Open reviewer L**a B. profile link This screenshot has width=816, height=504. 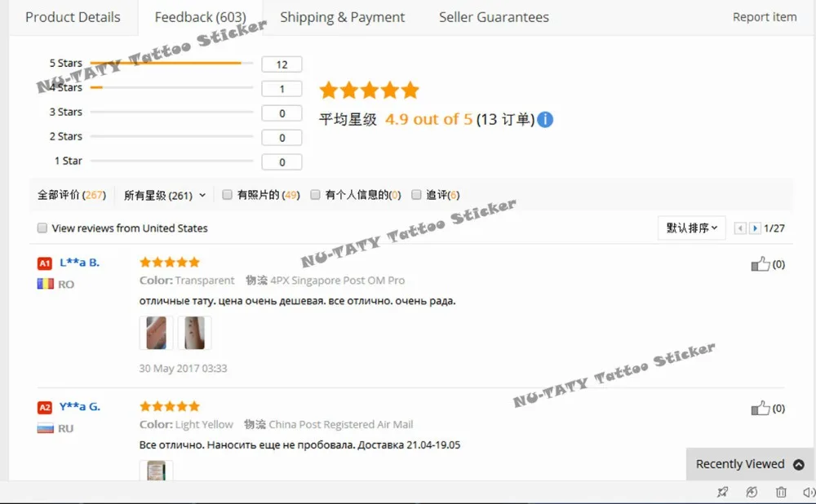pos(79,263)
